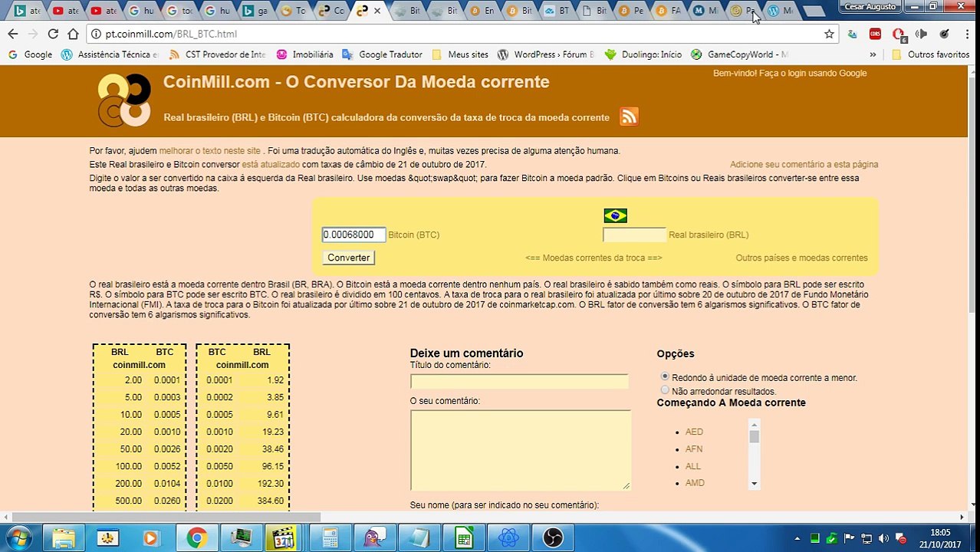Open the Windows Start button
The height and width of the screenshot is (552, 980).
tap(19, 538)
